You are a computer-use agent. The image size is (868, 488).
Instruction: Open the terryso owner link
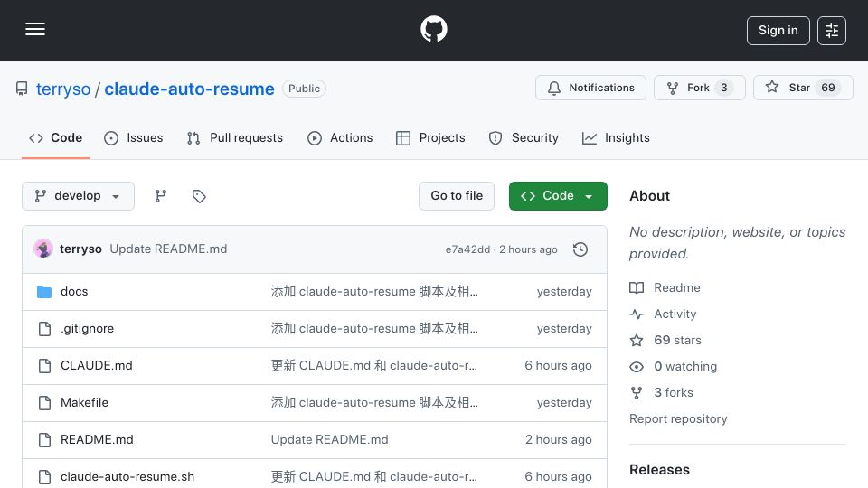(63, 89)
